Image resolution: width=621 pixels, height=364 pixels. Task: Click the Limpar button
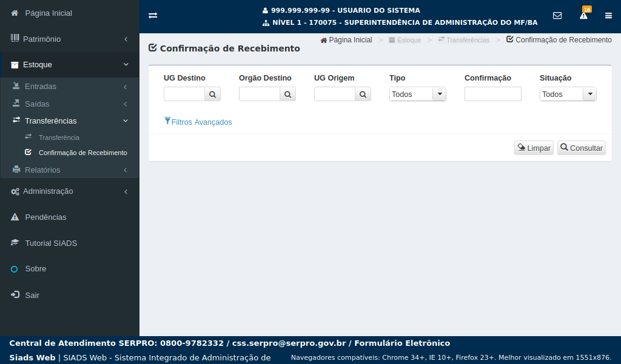coord(534,148)
